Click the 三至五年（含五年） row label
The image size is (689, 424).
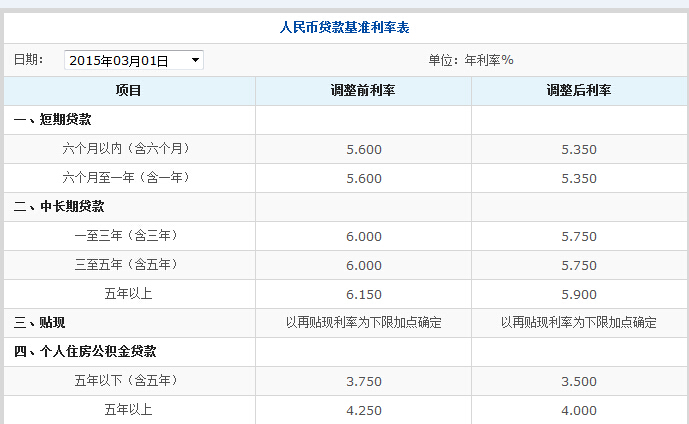(126, 265)
